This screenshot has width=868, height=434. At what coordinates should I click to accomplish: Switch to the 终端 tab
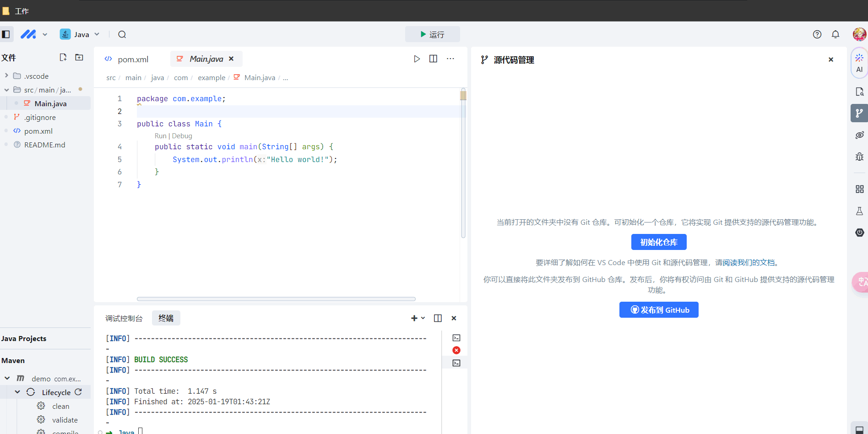point(166,318)
